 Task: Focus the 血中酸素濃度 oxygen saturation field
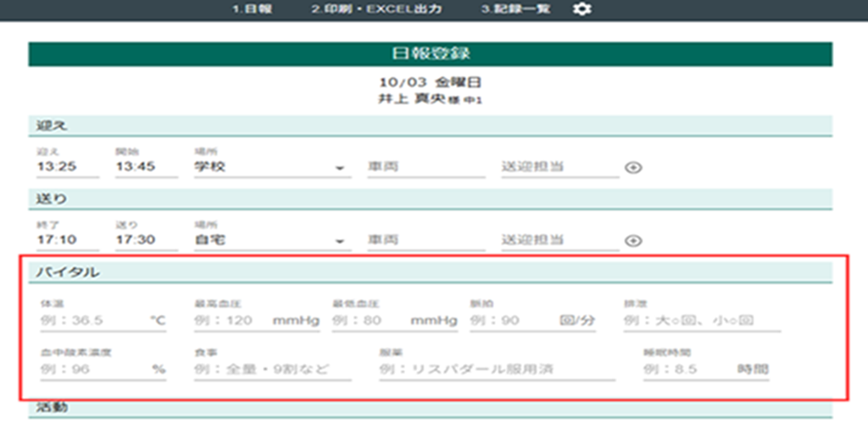(92, 370)
